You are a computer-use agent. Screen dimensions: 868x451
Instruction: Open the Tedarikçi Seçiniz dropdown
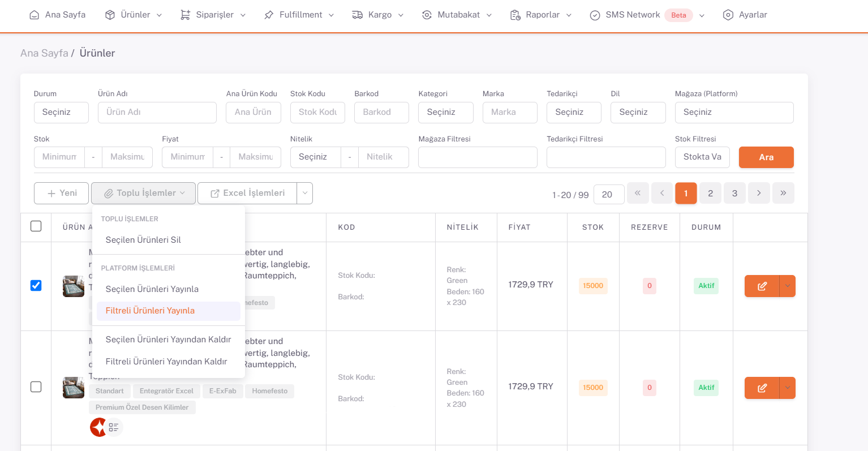[574, 112]
